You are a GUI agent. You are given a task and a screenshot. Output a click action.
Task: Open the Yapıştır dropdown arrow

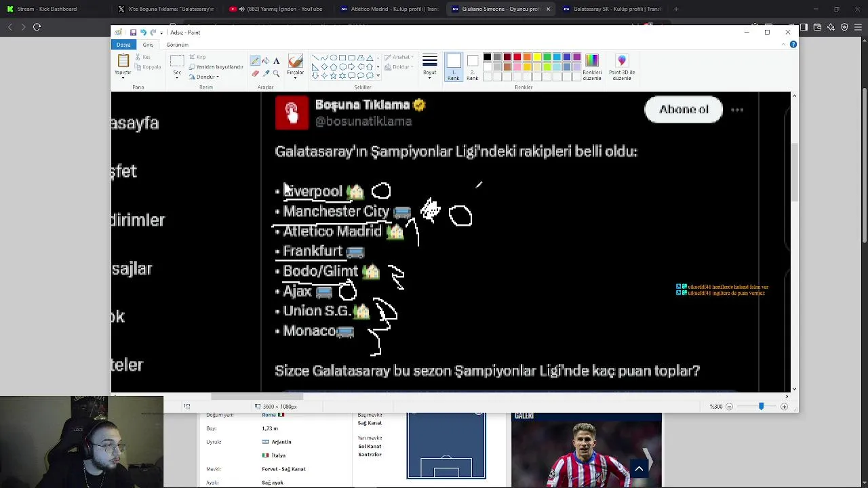[x=123, y=77]
